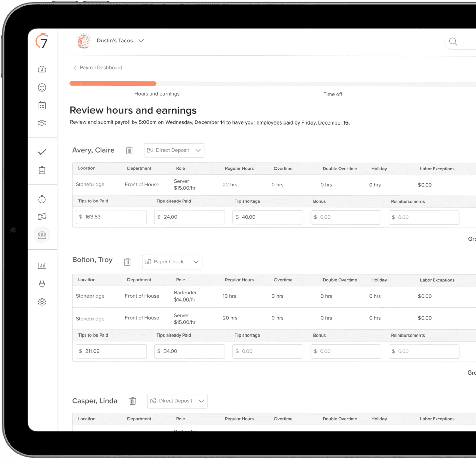This screenshot has height=459, width=476.
Task: Click the Review hours and earnings heading
Action: coord(133,110)
